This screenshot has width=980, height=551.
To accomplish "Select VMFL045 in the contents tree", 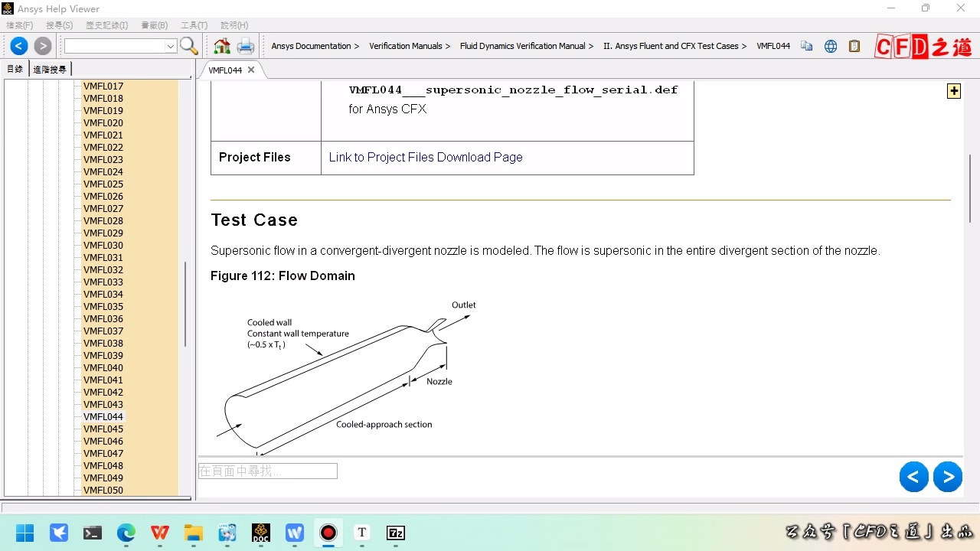I will click(103, 429).
